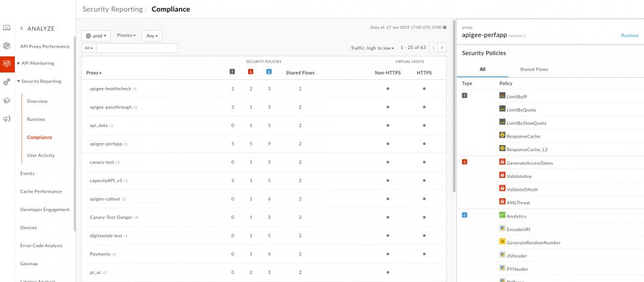The image size is (644, 282).
Task: Go to the previous results page
Action: pyautogui.click(x=433, y=47)
